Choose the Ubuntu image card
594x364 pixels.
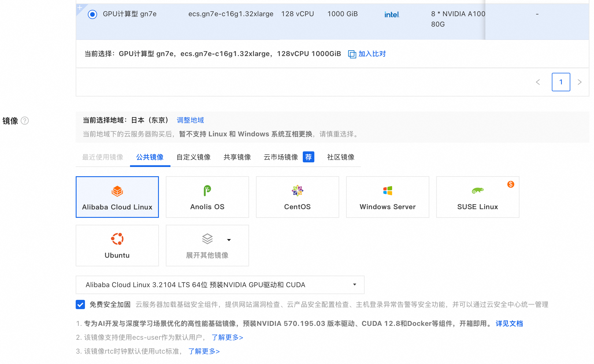117,246
